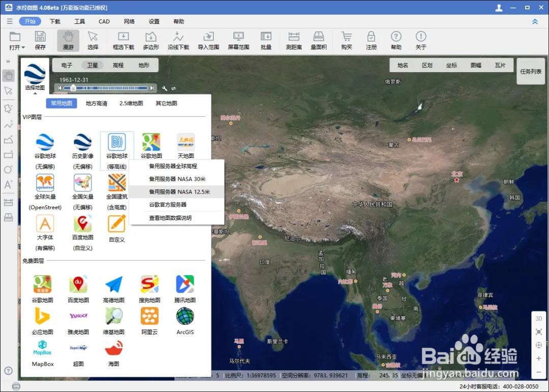Choose ArcGIS globe layer
This screenshot has height=392, width=549.
[x=185, y=321]
